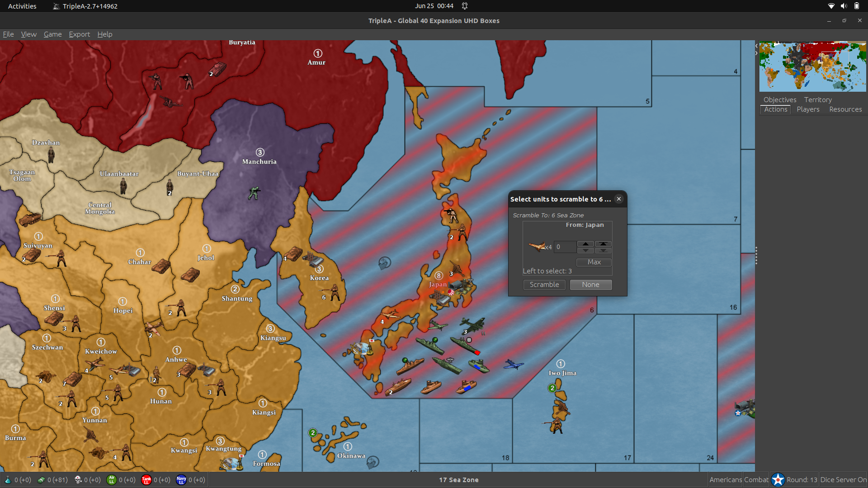This screenshot has width=868, height=488.
Task: Click the convoy marker icon west of Japan
Action: 384,263
